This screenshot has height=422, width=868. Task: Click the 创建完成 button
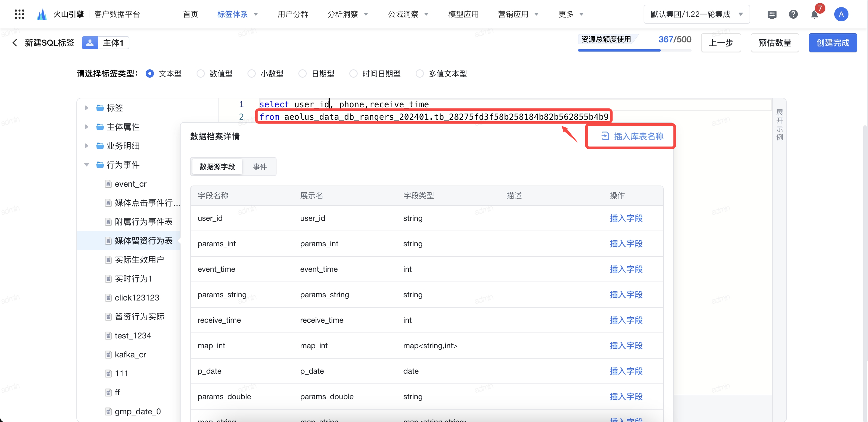click(x=832, y=43)
